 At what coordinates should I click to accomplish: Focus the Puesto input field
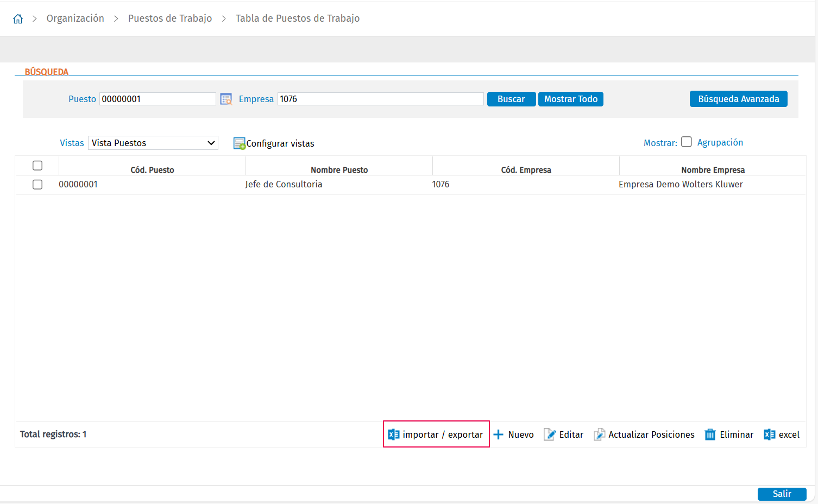point(158,99)
